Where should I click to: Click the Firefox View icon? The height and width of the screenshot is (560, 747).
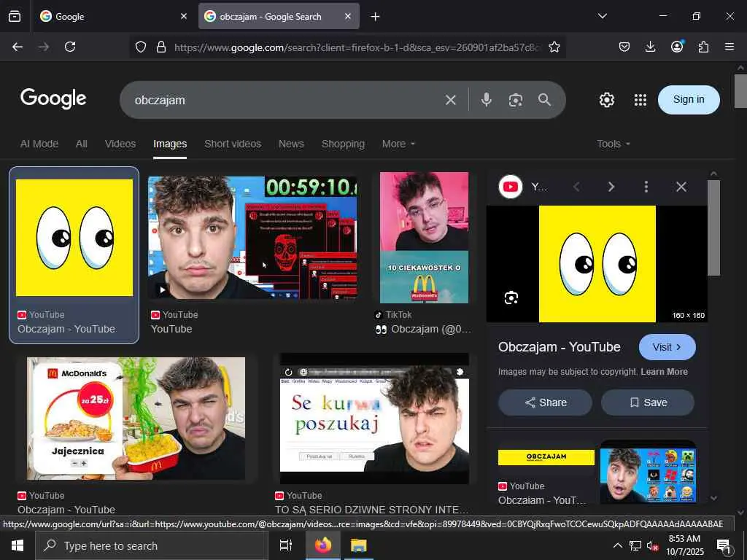point(15,16)
